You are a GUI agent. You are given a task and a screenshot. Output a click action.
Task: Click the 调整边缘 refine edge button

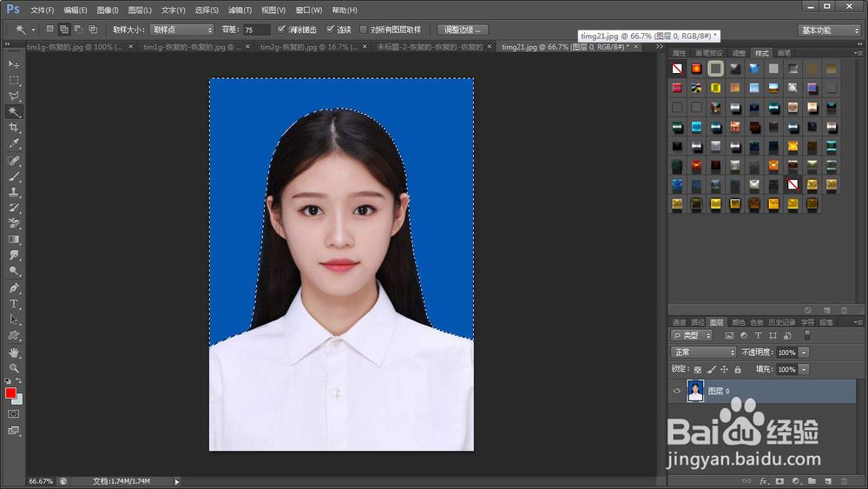point(463,30)
